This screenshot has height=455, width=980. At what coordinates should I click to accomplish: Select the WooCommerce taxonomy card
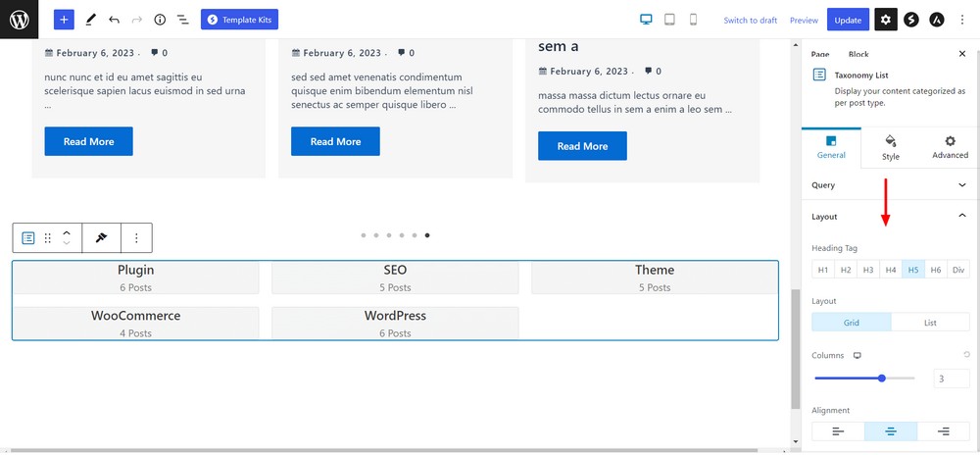(x=136, y=324)
